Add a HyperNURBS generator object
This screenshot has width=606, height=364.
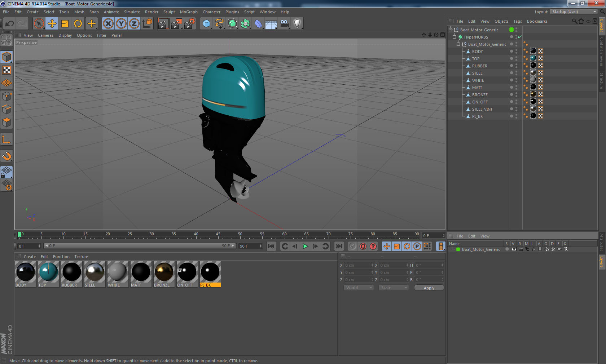(233, 24)
